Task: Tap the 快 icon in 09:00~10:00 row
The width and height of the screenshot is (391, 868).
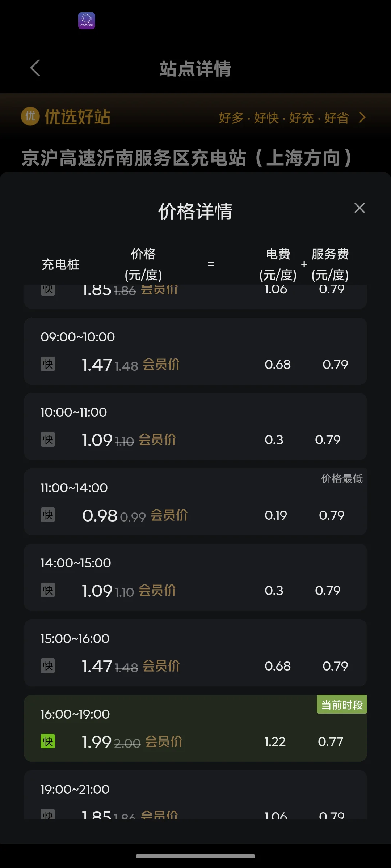Action: [x=48, y=364]
